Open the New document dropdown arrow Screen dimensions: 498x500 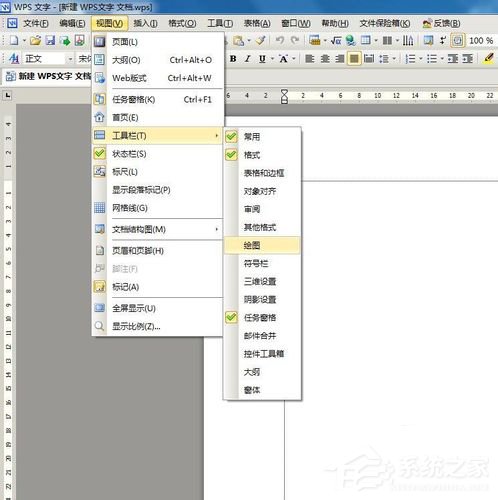coord(24,41)
